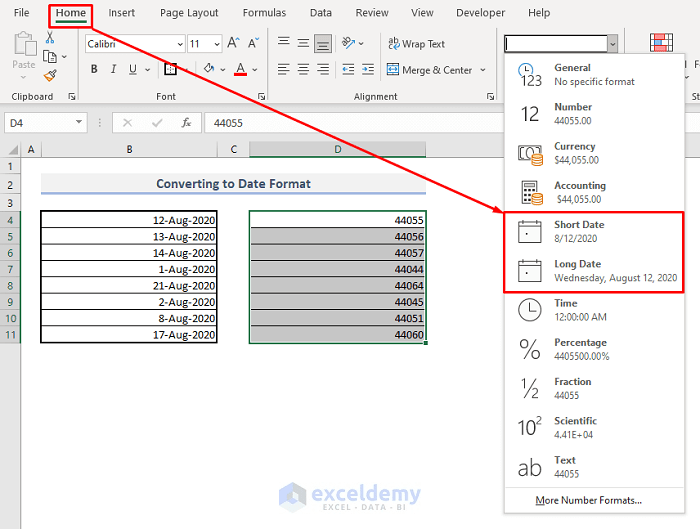Click the Format Painter brush icon
This screenshot has height=529, width=700.
pyautogui.click(x=50, y=75)
